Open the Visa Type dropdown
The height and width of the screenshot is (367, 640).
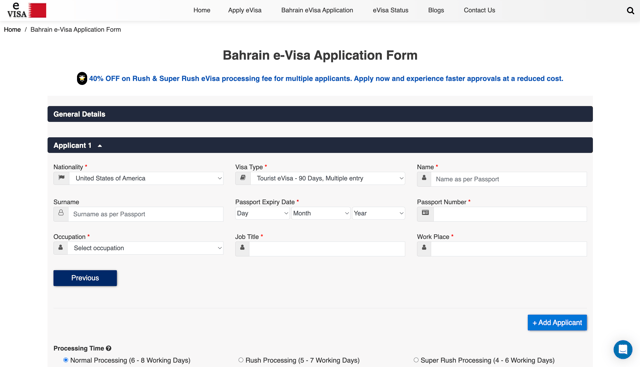coord(328,178)
